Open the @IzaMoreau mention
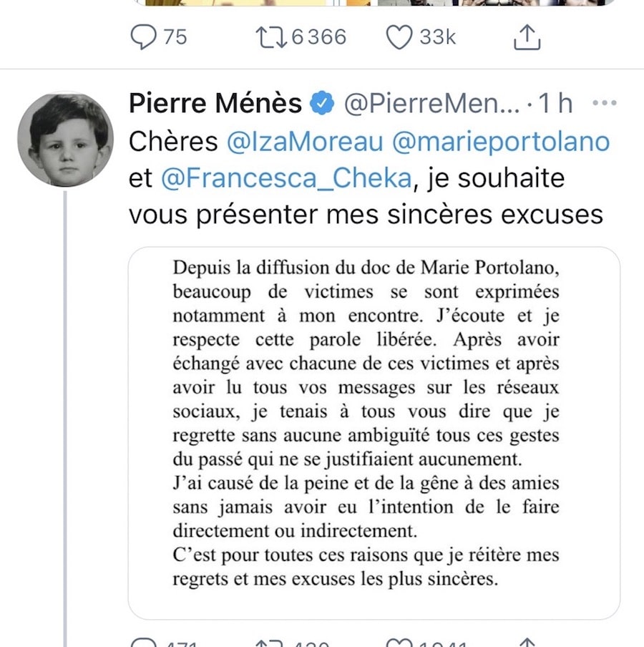 306,141
